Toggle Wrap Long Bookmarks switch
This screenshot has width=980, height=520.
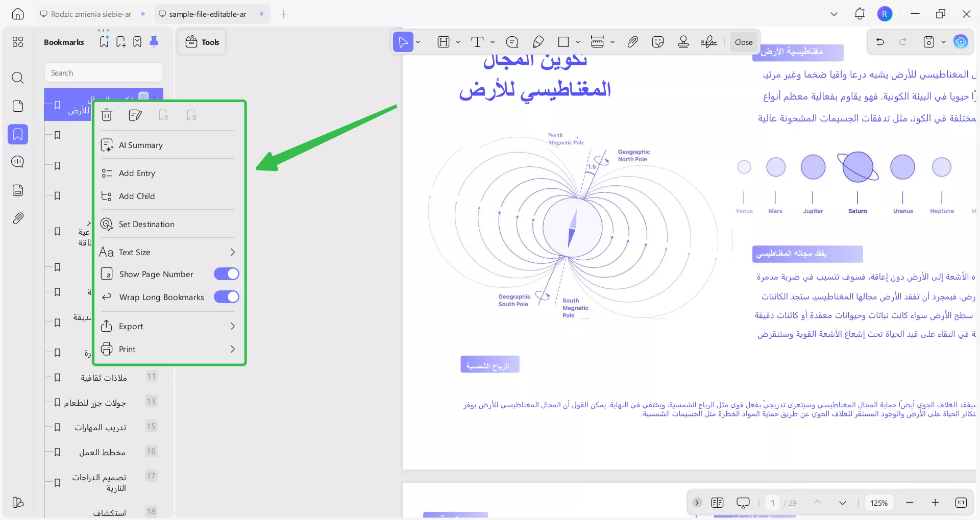point(227,297)
